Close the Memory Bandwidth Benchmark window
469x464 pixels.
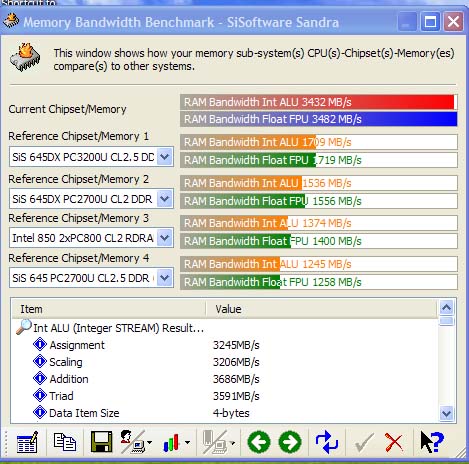(453, 22)
